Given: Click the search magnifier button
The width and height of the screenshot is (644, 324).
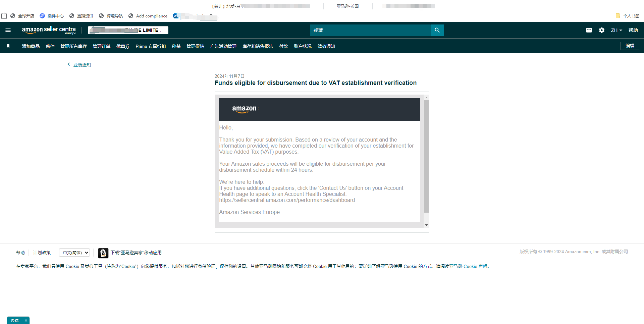Looking at the screenshot, I should (x=437, y=30).
